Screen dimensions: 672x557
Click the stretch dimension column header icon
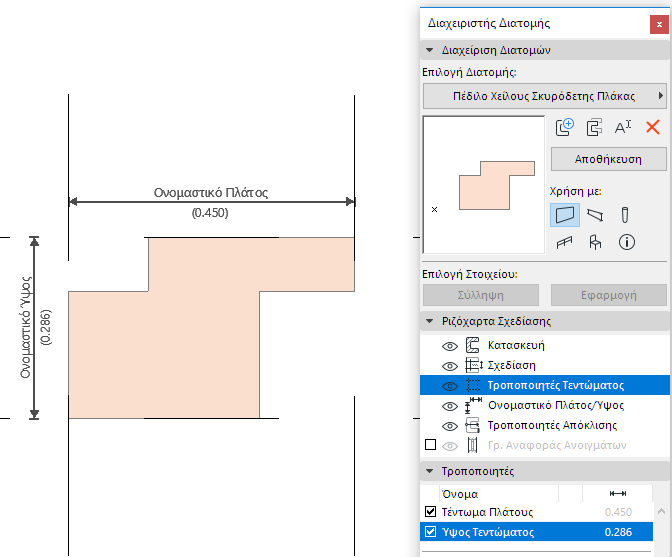[x=618, y=494]
